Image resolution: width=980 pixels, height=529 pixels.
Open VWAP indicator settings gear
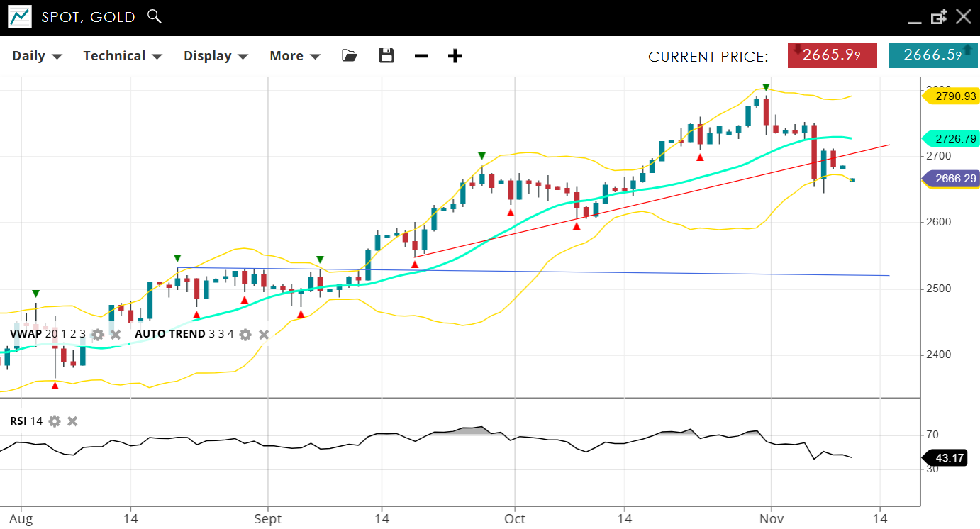point(98,334)
